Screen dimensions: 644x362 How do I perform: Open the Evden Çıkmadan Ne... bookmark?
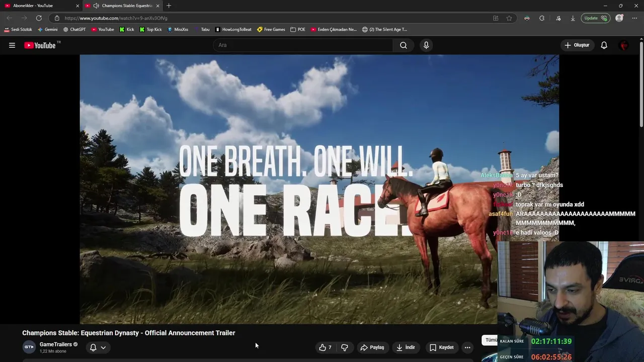coord(334,30)
